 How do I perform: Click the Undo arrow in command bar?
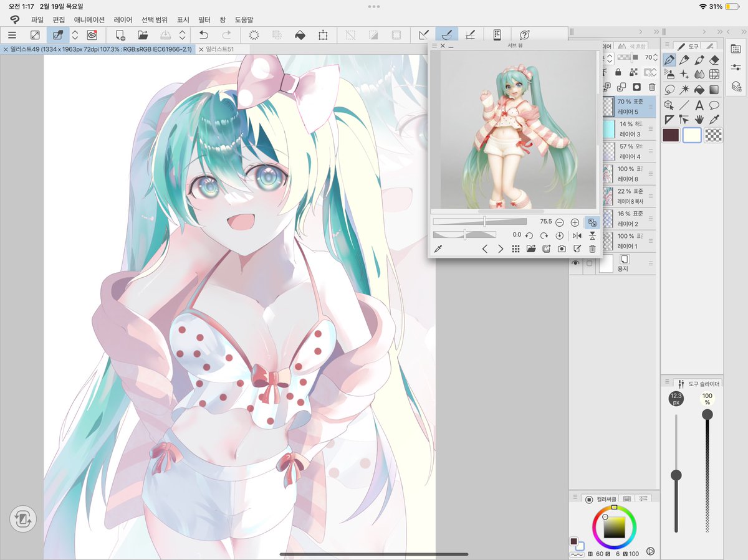(203, 35)
